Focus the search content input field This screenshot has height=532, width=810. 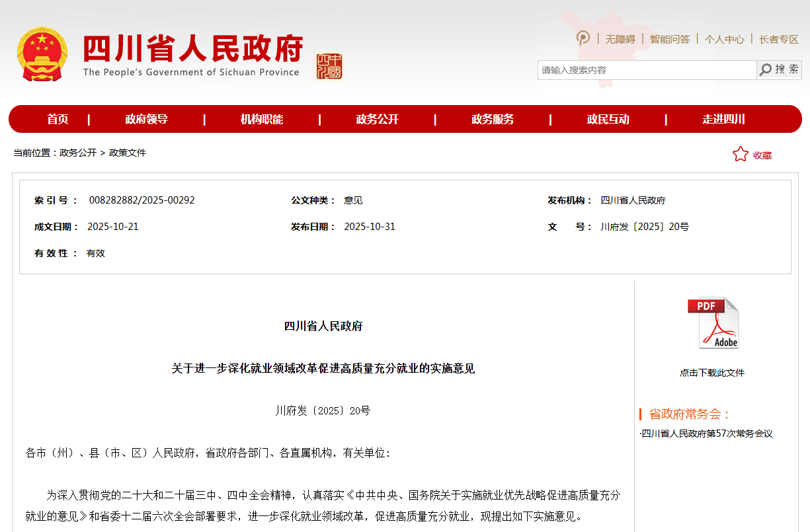tap(646, 70)
